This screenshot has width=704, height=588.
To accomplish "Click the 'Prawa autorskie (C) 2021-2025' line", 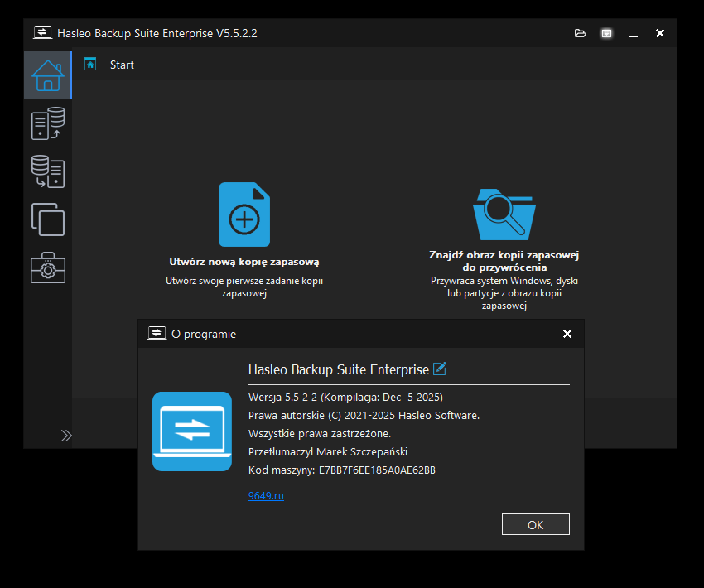I will pyautogui.click(x=364, y=415).
